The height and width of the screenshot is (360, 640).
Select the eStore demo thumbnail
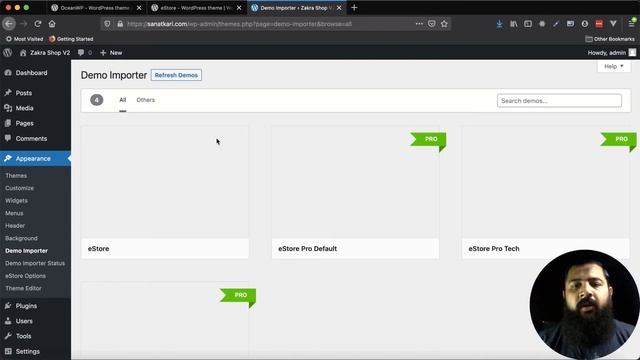pos(165,182)
